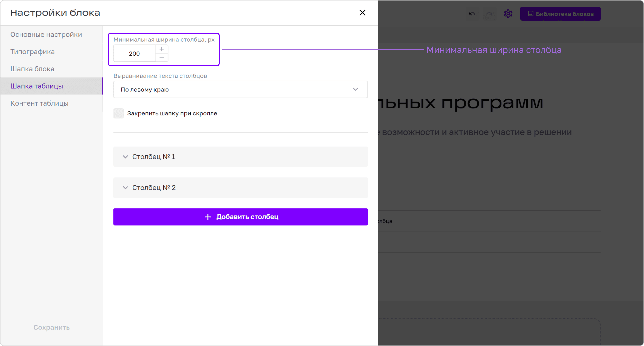Click the Настройки блока title
This screenshot has width=644, height=346.
click(55, 12)
